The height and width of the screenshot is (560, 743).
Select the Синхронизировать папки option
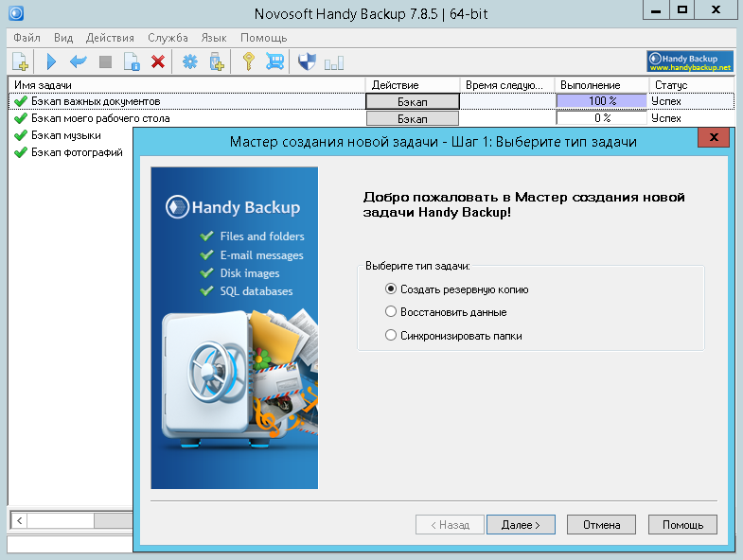point(453,336)
